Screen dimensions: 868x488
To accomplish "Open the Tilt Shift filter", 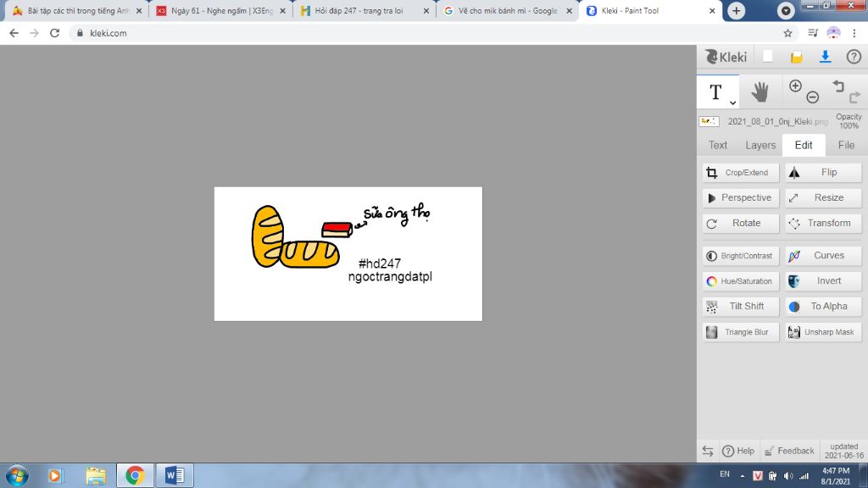I will [x=741, y=307].
